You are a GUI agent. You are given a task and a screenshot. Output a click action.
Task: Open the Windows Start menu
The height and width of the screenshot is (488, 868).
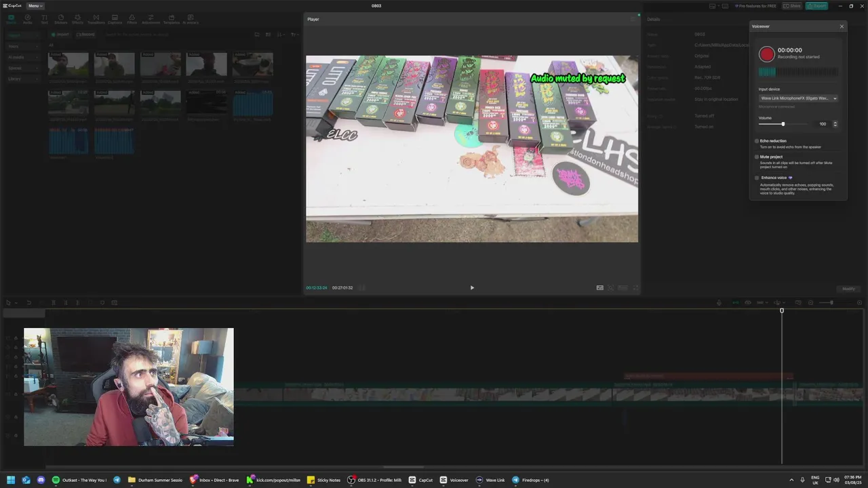click(x=11, y=480)
